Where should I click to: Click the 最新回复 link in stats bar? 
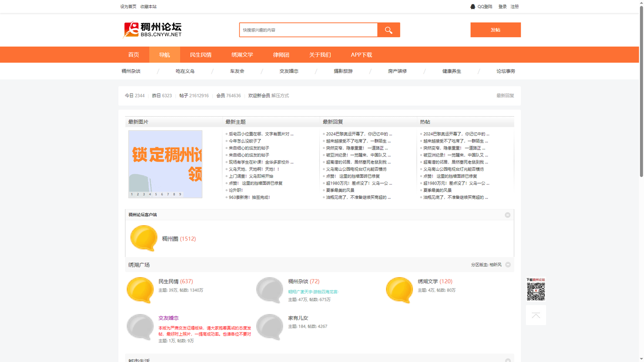(505, 96)
